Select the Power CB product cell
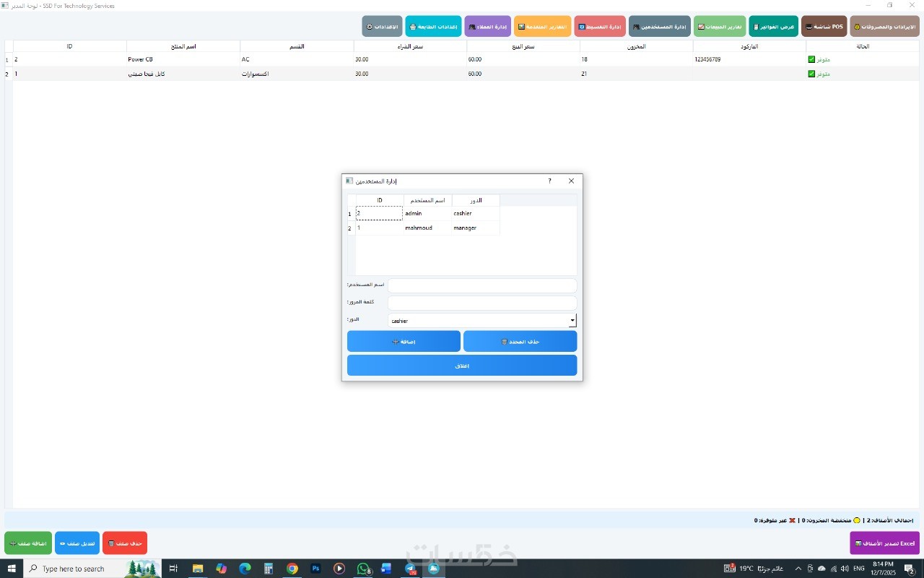Viewport: 924px width, 578px height. (x=183, y=60)
